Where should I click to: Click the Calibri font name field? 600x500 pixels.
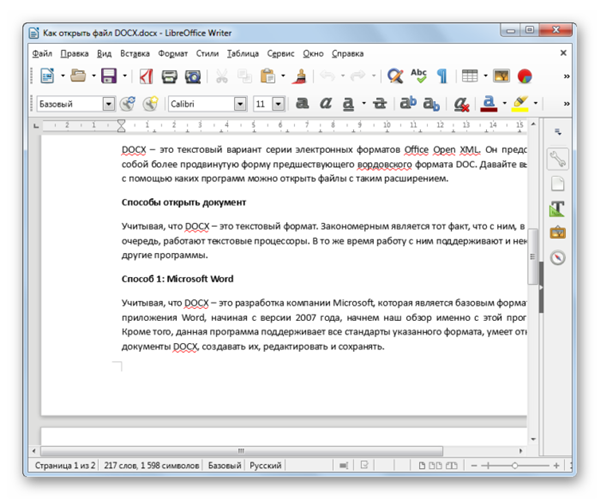point(201,104)
